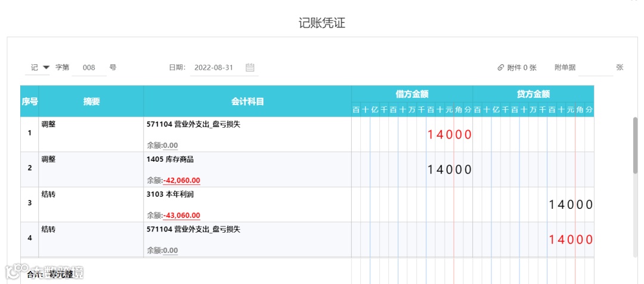Image resolution: width=644 pixels, height=284 pixels.
Task: Click the 摘要 column header
Action: 91,101
